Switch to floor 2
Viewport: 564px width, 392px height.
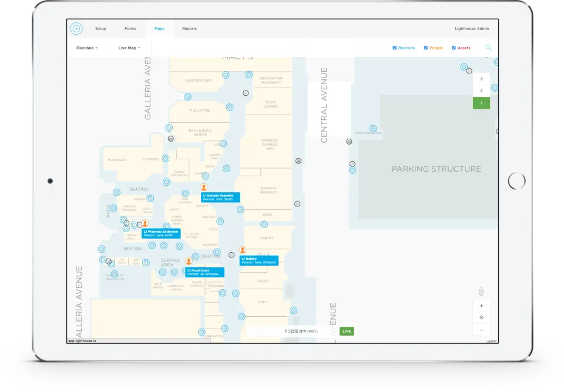click(481, 91)
